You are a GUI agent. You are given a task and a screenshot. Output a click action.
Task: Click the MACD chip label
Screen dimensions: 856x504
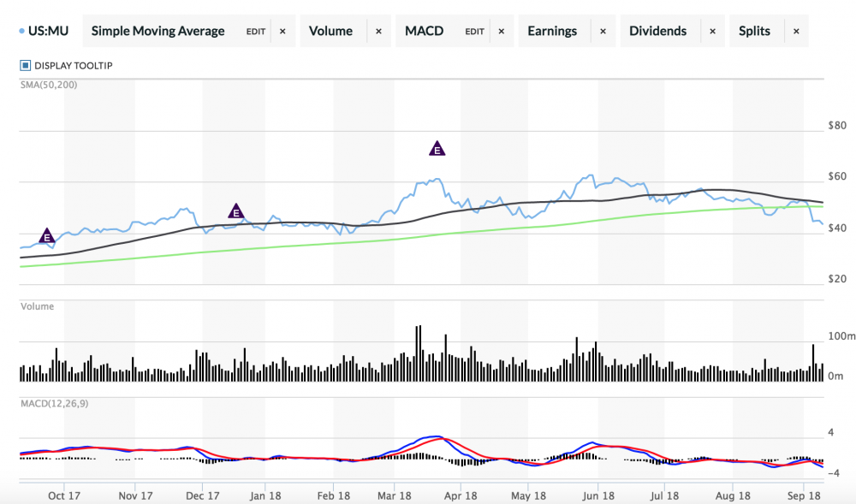tap(425, 32)
